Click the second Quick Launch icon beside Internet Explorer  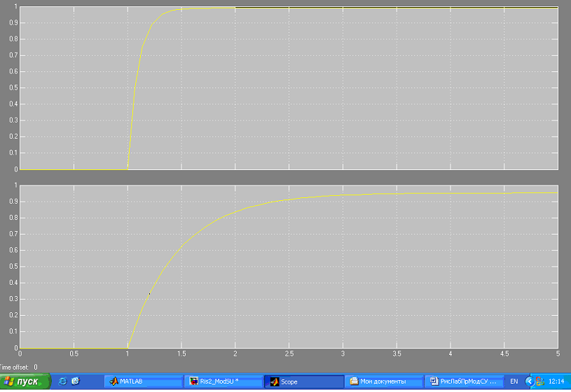coord(76,381)
